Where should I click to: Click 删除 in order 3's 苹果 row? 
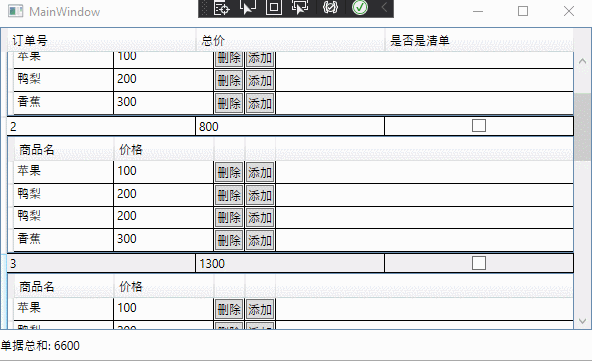pos(229,310)
